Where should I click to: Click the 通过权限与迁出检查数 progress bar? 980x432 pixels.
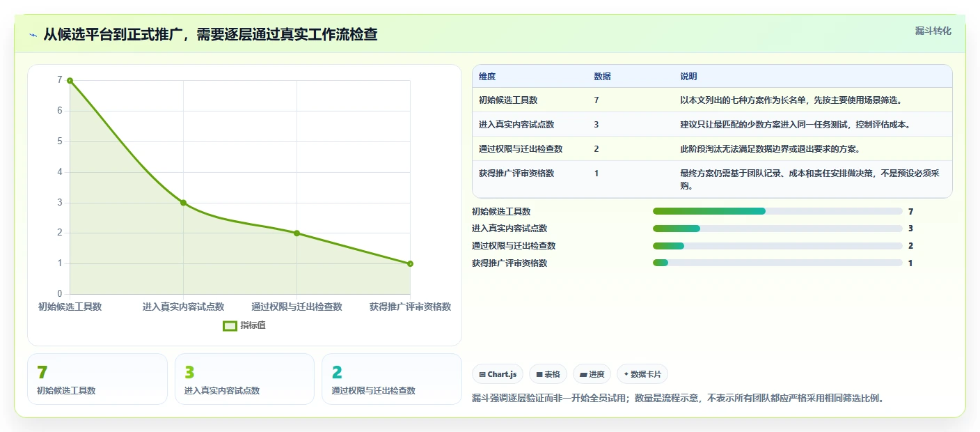click(777, 245)
